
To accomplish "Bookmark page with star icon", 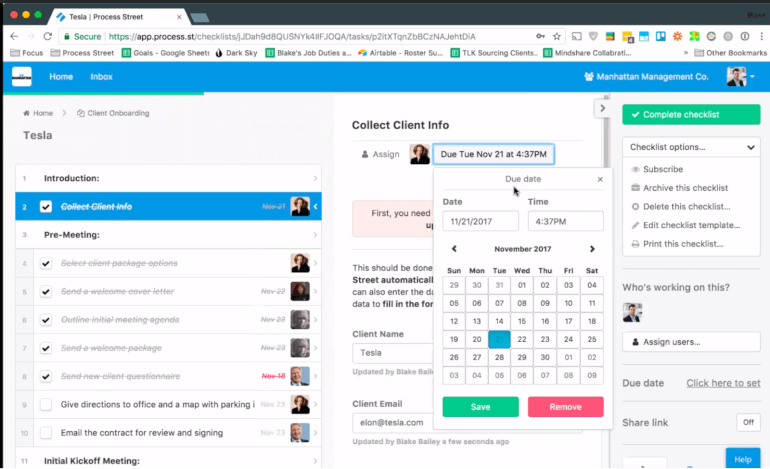I will pyautogui.click(x=556, y=36).
